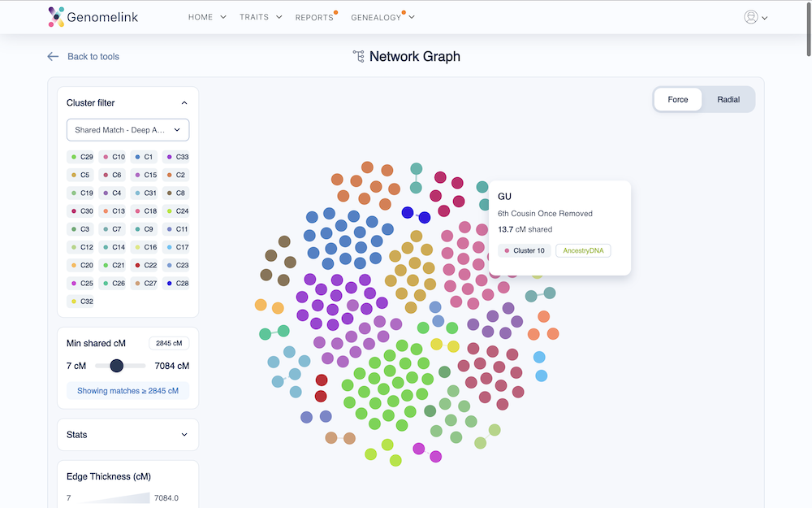Open the user account avatar menu

pyautogui.click(x=751, y=17)
